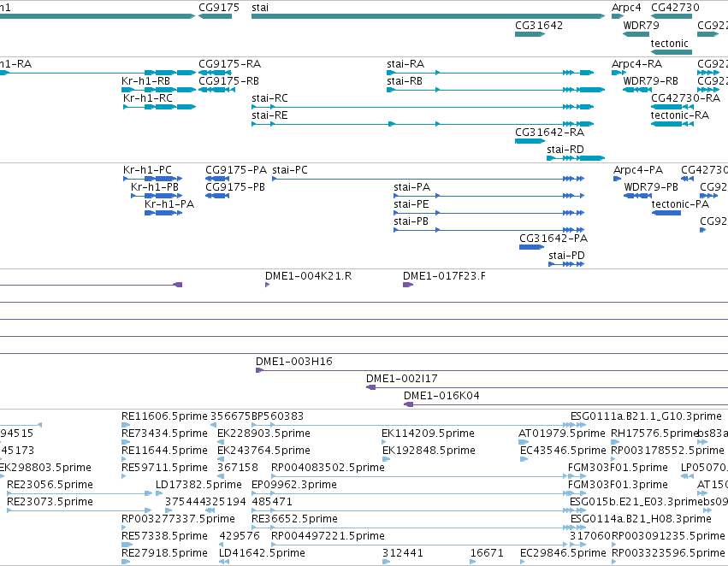728x566 pixels.
Task: Click the Arpc4 gene label
Action: (626, 8)
